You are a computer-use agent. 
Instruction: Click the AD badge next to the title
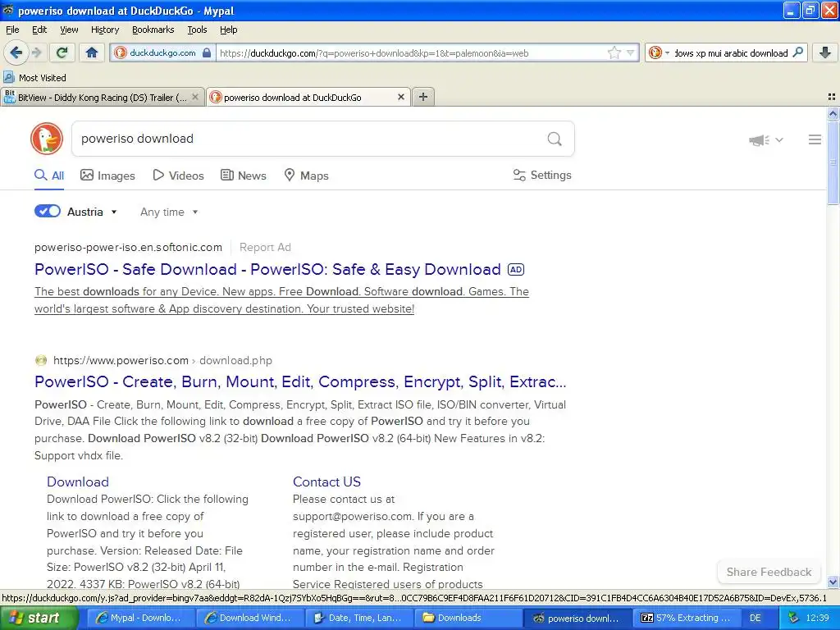click(x=516, y=269)
